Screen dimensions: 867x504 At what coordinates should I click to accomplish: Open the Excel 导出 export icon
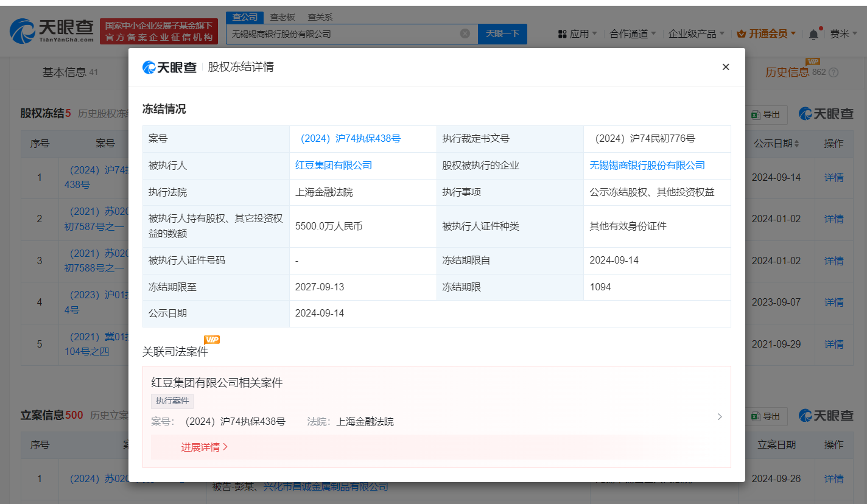754,114
